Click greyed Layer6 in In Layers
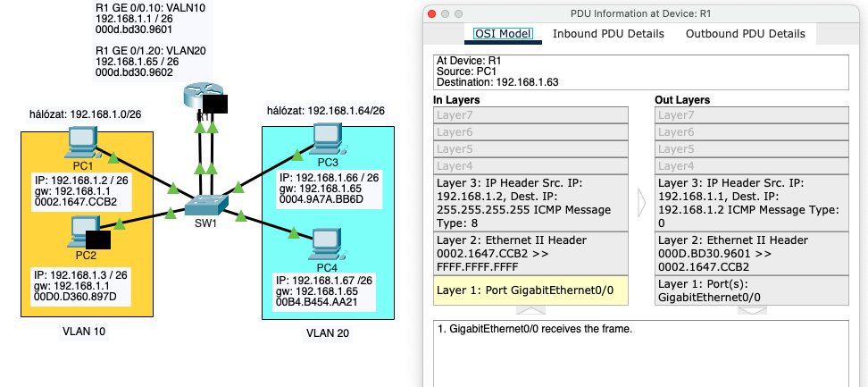The image size is (868, 387). [530, 132]
